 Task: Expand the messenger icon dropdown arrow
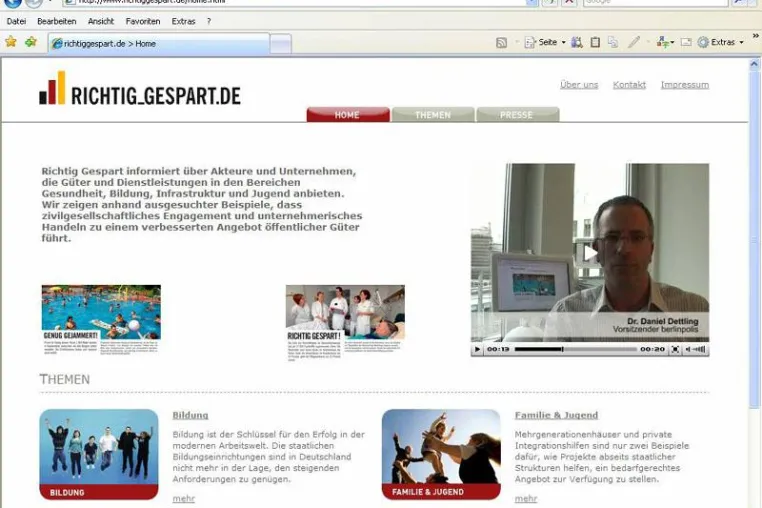click(x=672, y=43)
